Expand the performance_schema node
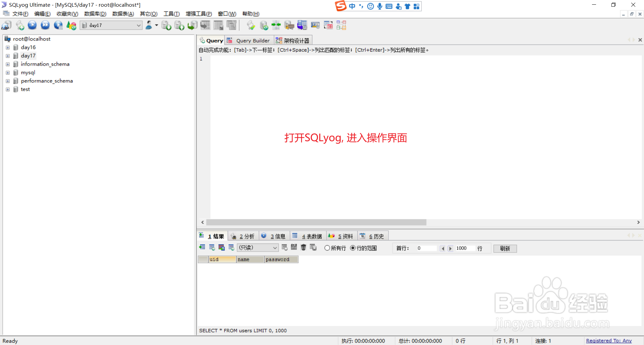Image resolution: width=644 pixels, height=345 pixels. pos(8,81)
